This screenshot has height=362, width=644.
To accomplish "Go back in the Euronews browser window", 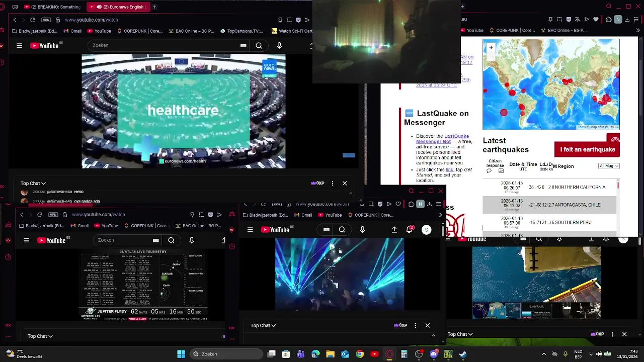I will coord(15,20).
